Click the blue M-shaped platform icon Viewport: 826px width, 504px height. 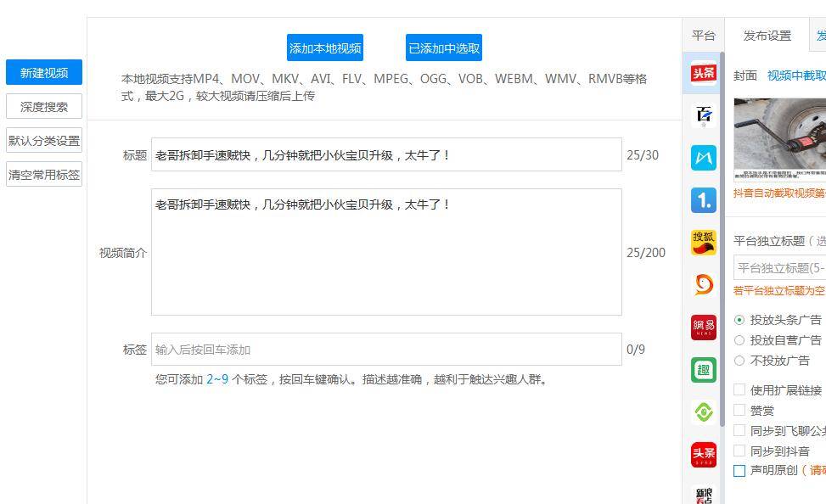pyautogui.click(x=703, y=158)
